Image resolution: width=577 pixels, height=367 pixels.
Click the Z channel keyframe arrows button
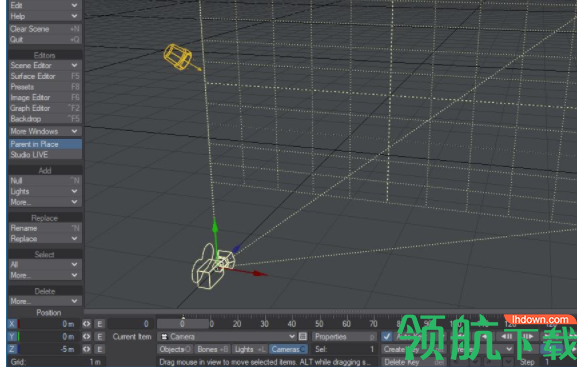[86, 349]
